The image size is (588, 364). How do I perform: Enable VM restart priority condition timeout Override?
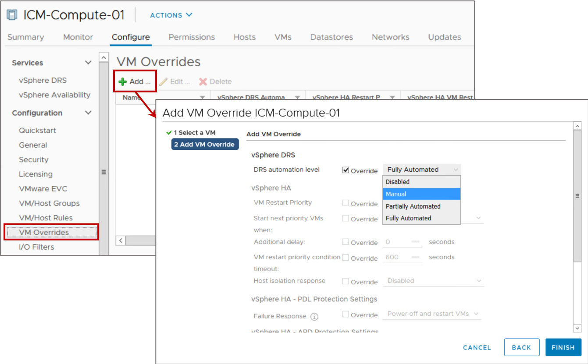coord(346,258)
